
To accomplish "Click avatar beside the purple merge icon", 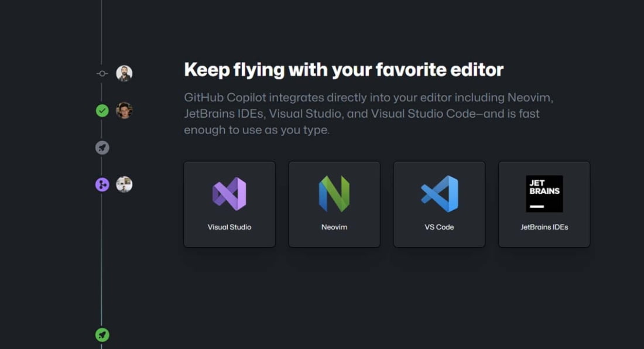I will 124,184.
